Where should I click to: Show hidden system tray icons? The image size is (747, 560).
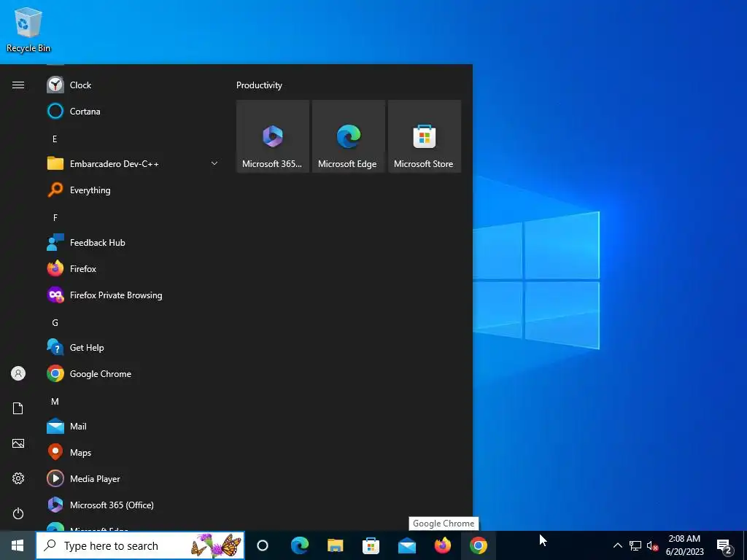coord(617,545)
